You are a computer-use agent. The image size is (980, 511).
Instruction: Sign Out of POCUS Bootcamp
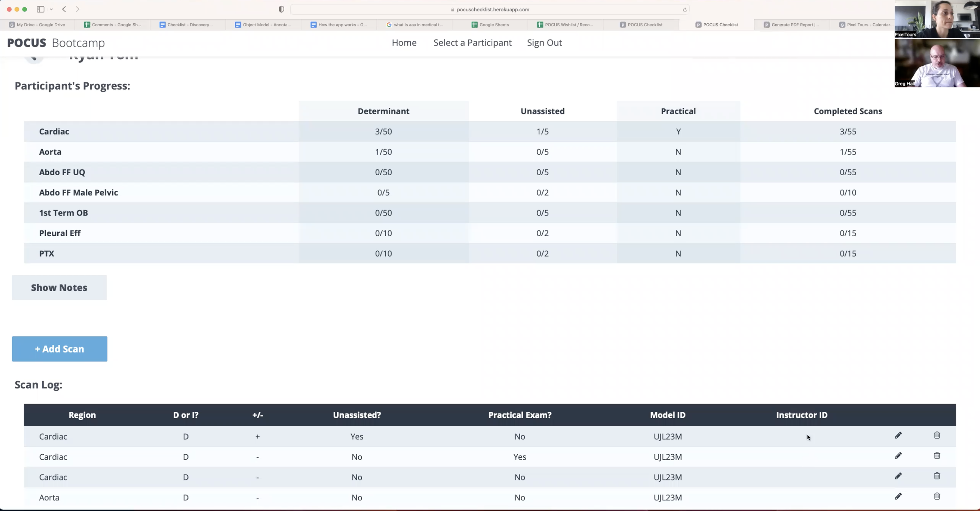coord(544,43)
